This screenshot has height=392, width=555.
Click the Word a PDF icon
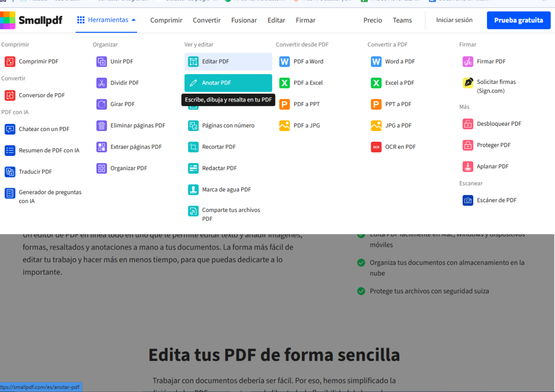376,62
